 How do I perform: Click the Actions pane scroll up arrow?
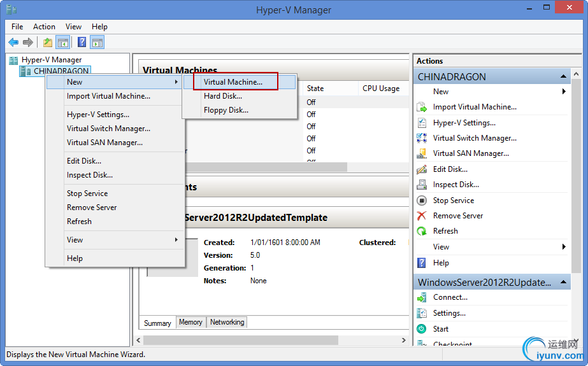click(576, 74)
